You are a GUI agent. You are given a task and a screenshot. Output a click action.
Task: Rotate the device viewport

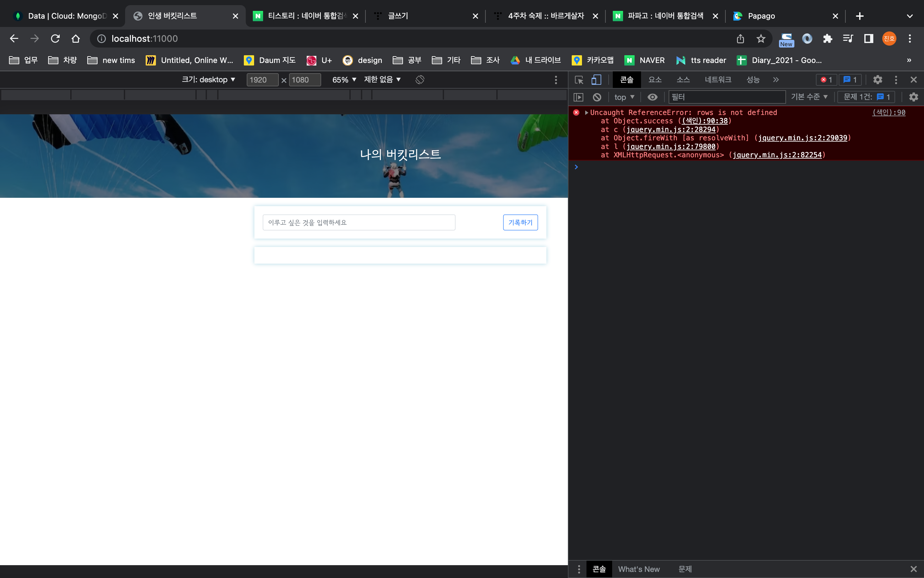420,80
